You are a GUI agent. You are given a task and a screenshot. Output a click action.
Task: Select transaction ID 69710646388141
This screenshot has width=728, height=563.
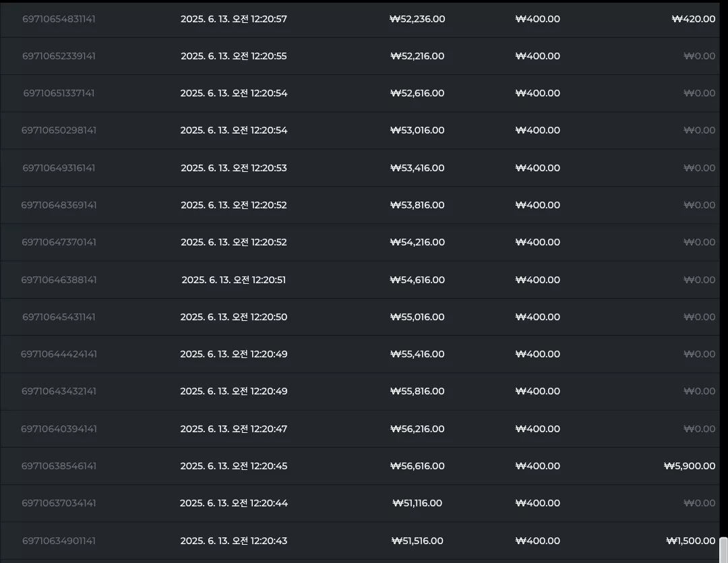[59, 280]
